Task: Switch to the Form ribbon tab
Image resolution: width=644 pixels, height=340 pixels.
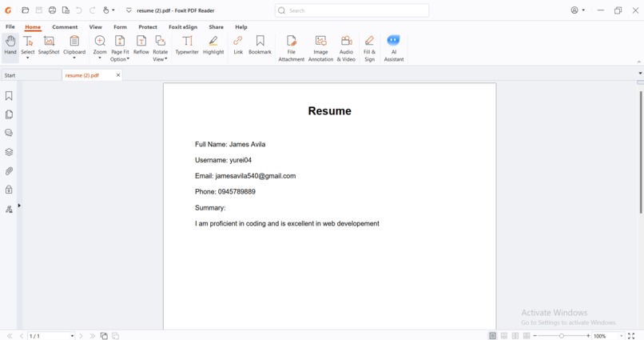Action: [x=121, y=26]
